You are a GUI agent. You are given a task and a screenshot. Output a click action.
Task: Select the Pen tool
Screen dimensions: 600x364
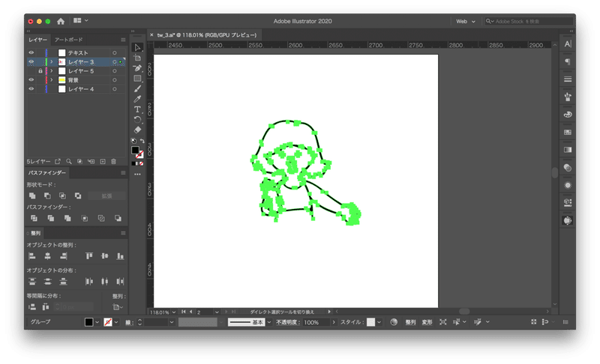tap(137, 68)
